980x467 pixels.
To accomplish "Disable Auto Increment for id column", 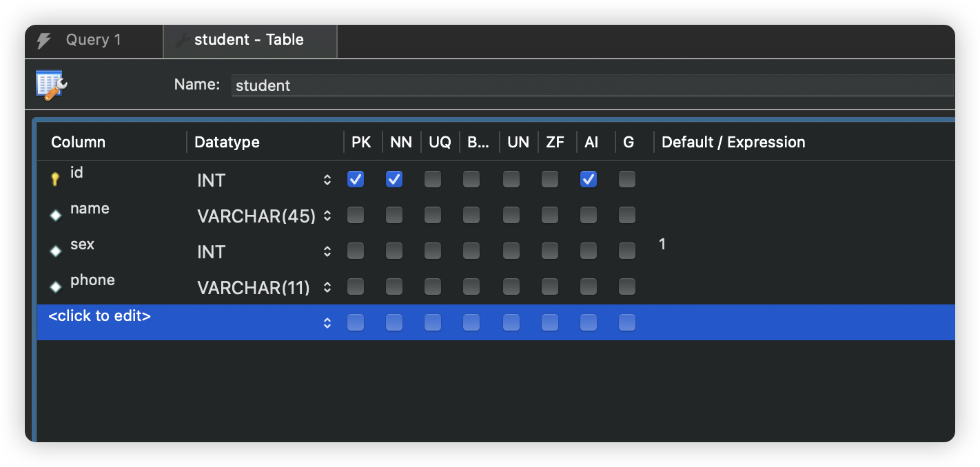I will [x=589, y=179].
